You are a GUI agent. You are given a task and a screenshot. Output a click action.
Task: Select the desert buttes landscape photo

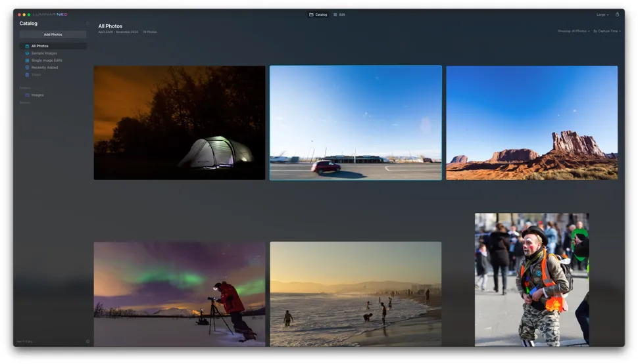pos(531,123)
